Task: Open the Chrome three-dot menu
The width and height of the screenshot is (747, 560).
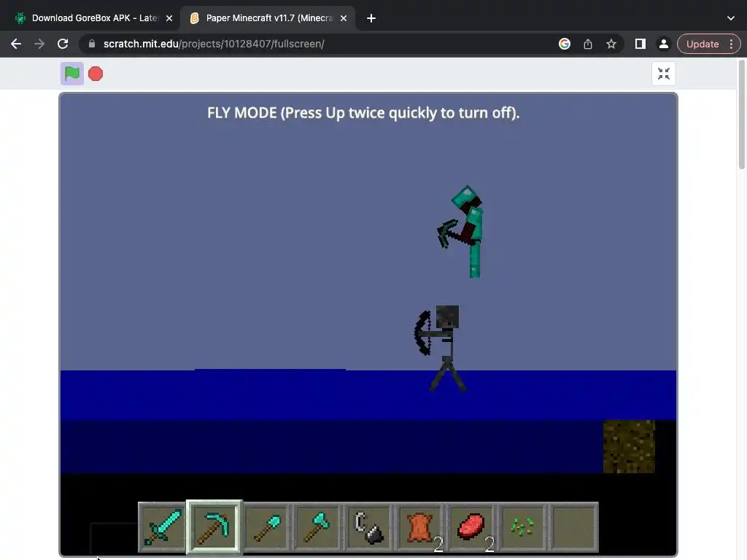Action: [x=731, y=44]
